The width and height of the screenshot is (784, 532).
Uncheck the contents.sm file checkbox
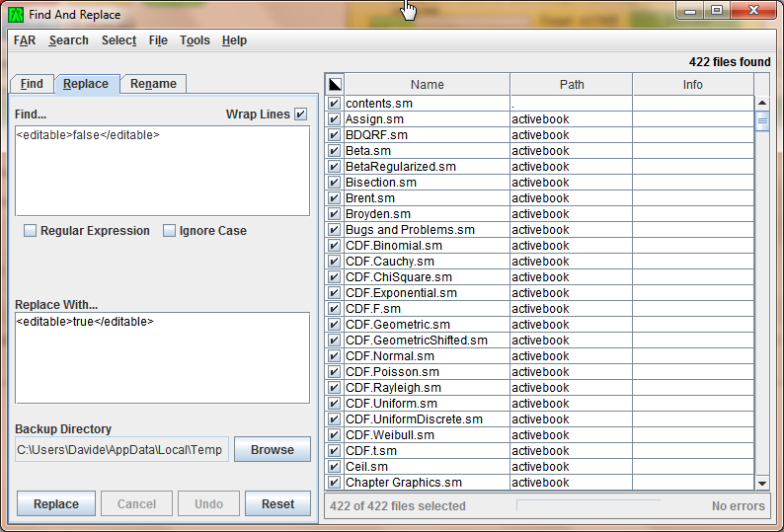pyautogui.click(x=335, y=104)
